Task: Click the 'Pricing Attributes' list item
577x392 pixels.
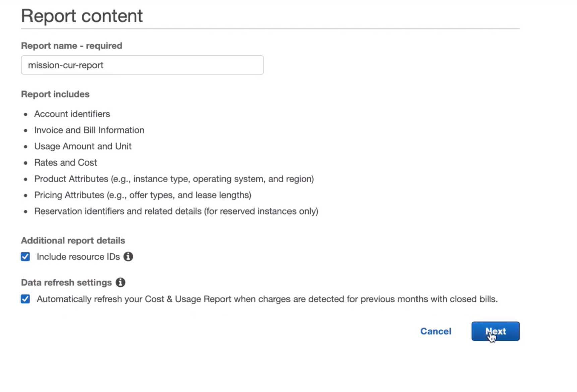Action: (x=142, y=195)
